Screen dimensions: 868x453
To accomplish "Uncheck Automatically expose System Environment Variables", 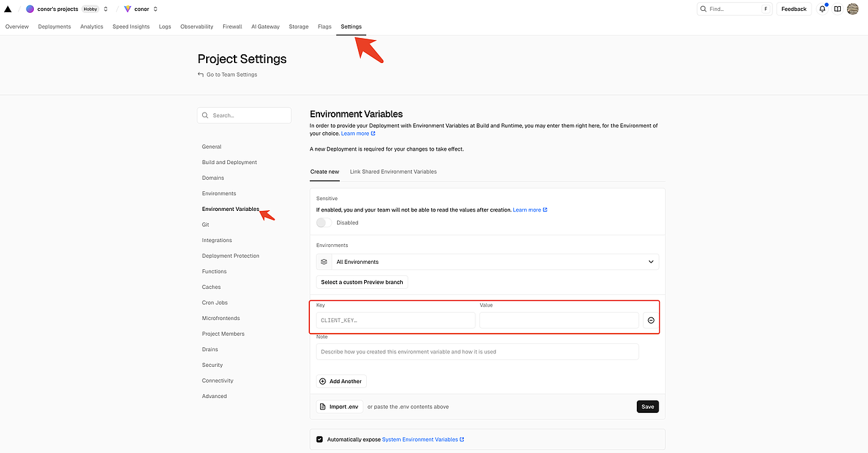I will point(319,439).
